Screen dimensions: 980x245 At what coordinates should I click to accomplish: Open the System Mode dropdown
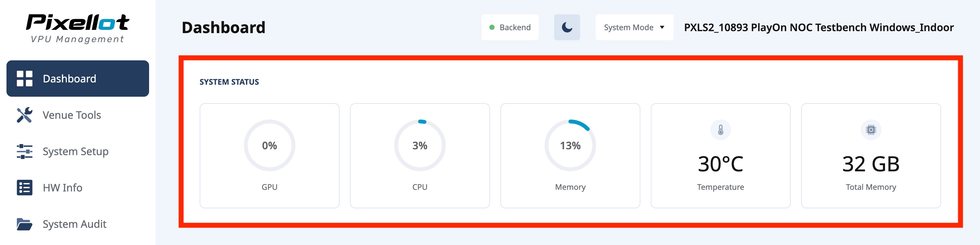tap(634, 28)
